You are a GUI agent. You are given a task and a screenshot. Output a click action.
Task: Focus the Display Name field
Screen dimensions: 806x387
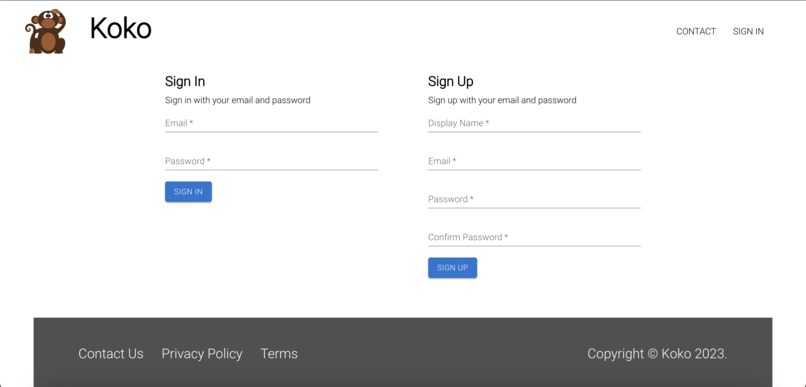pyautogui.click(x=534, y=124)
